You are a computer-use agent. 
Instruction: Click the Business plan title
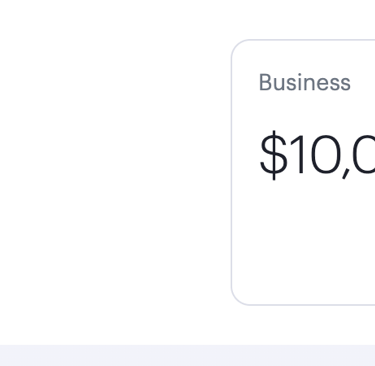(305, 82)
